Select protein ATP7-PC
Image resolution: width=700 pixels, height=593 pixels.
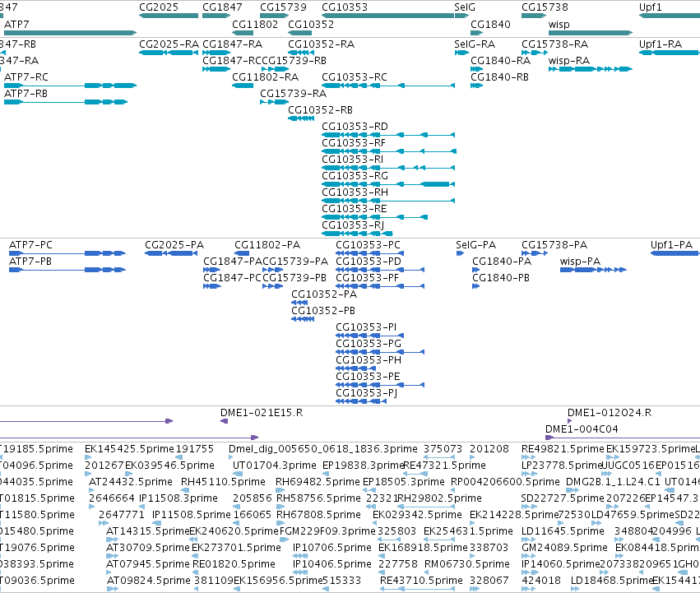click(x=67, y=253)
